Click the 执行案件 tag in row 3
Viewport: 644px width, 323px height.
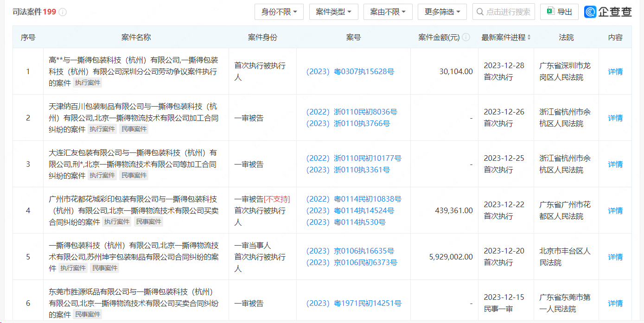pos(102,176)
